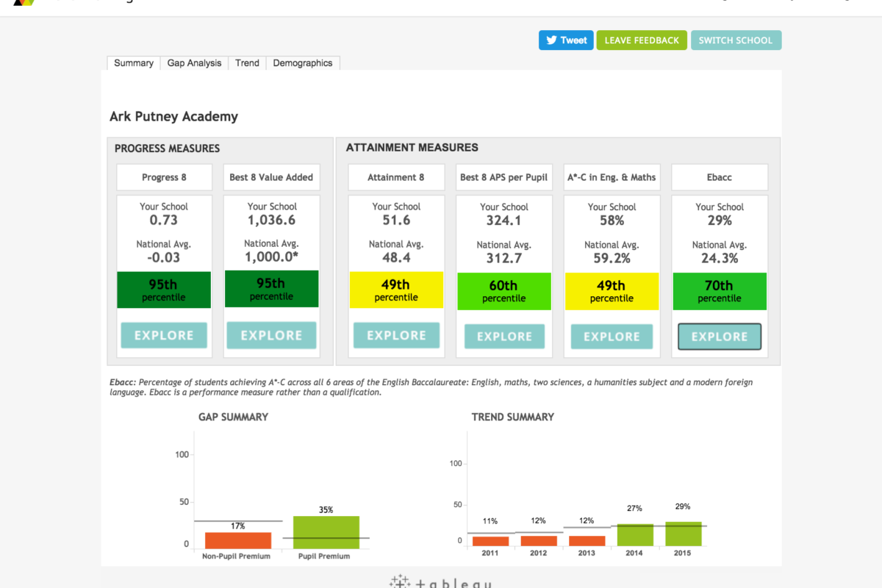Viewport: 882px width, 588px height.
Task: Click the LEAVE FEEDBACK button
Action: [641, 40]
